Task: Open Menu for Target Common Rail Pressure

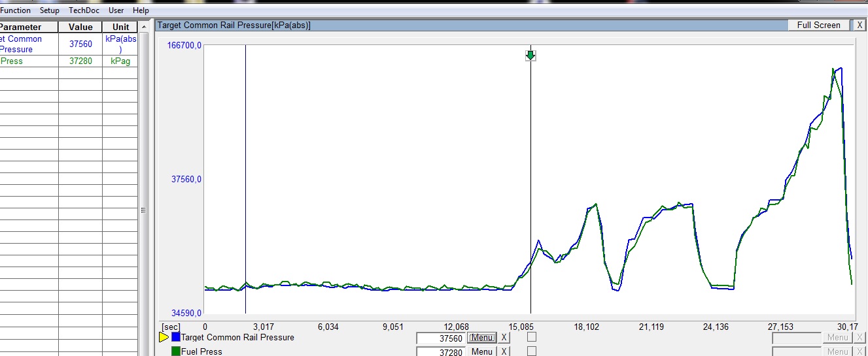Action: pyautogui.click(x=481, y=338)
